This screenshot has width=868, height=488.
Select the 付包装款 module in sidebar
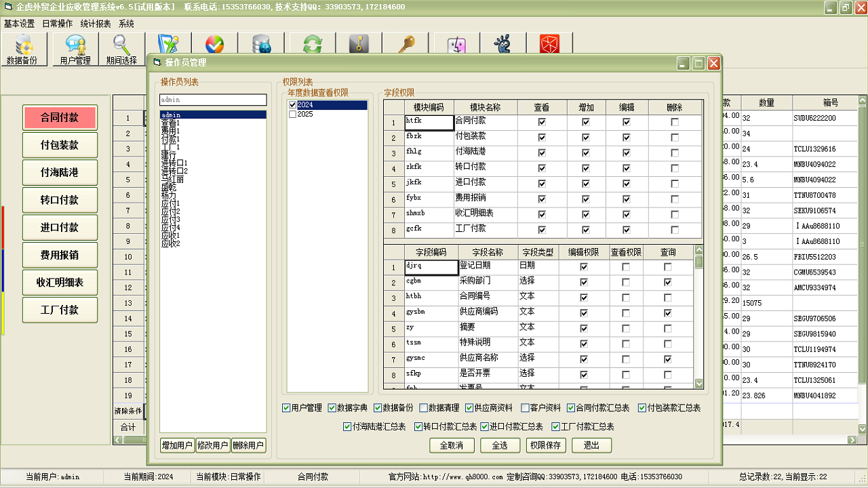[60, 145]
